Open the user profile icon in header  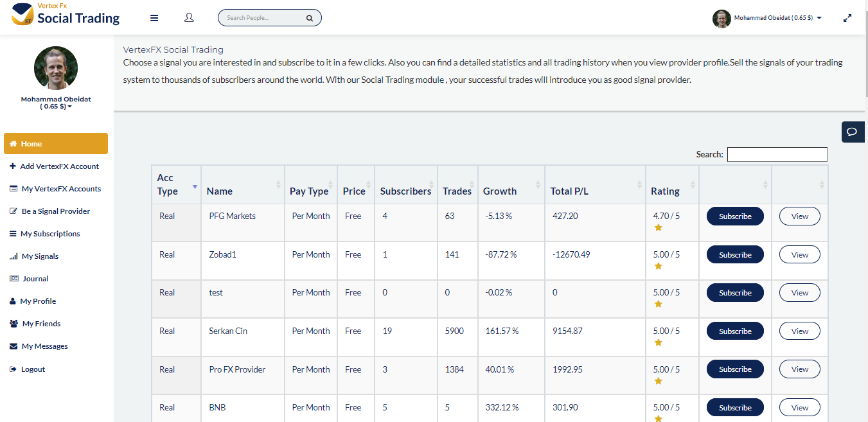click(189, 18)
